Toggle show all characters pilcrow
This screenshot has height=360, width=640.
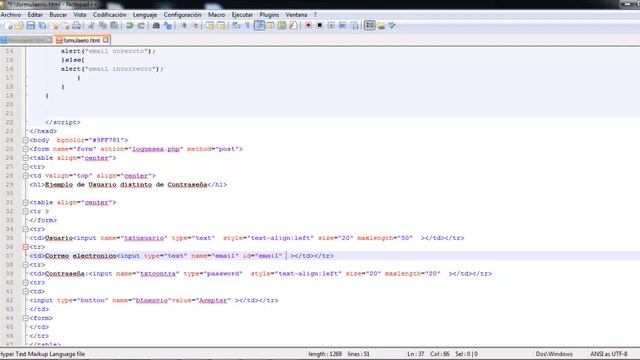[247, 26]
